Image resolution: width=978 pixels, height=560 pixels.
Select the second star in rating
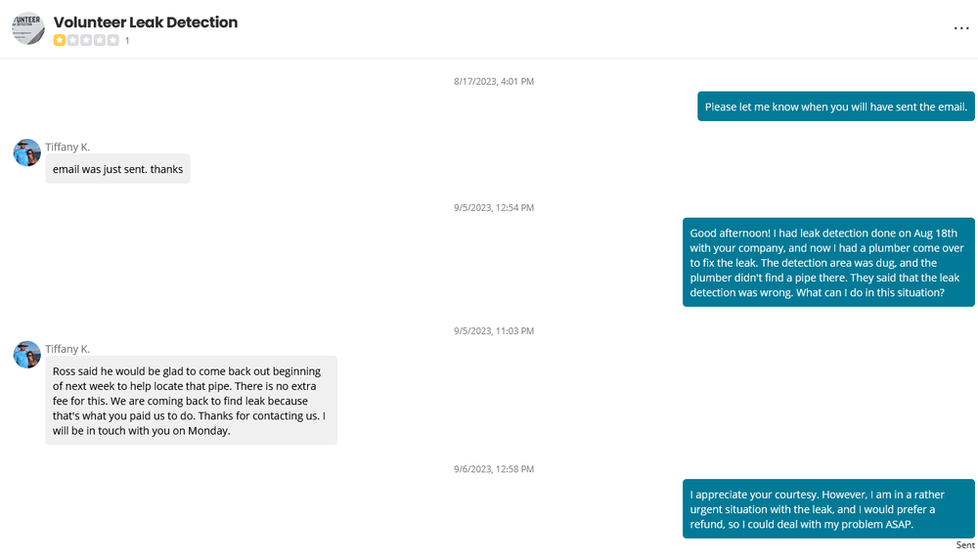click(73, 40)
